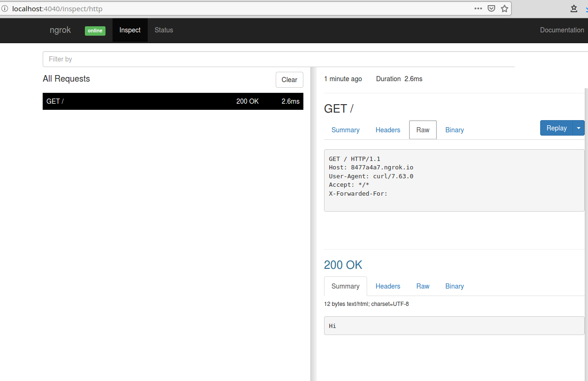The image size is (588, 381).
Task: Click the '1 minute ago' timestamp
Action: pyautogui.click(x=343, y=79)
